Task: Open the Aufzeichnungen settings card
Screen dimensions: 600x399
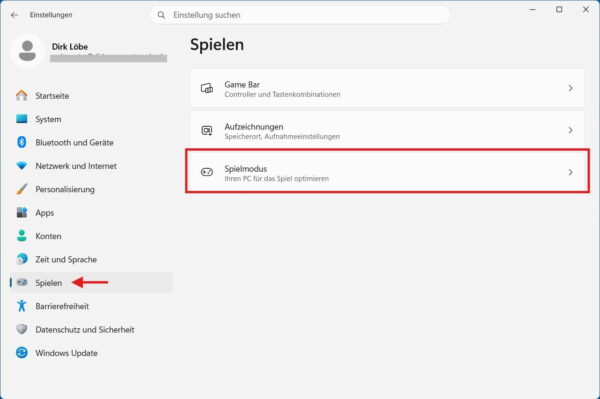Action: click(x=387, y=130)
